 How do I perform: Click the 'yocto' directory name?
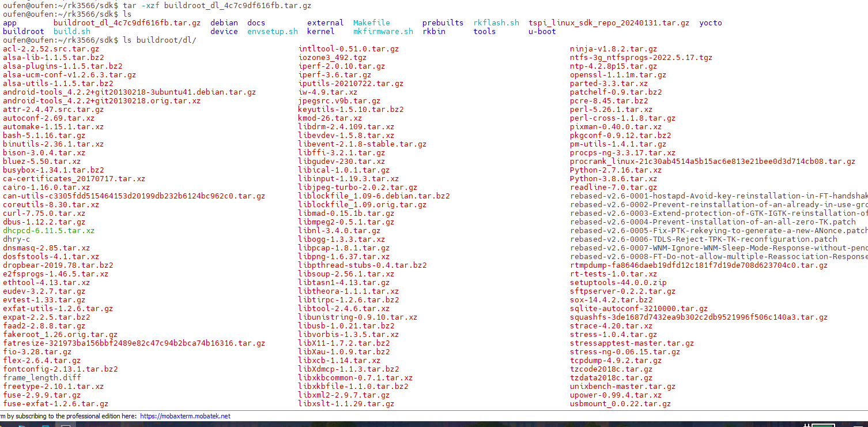click(x=711, y=23)
